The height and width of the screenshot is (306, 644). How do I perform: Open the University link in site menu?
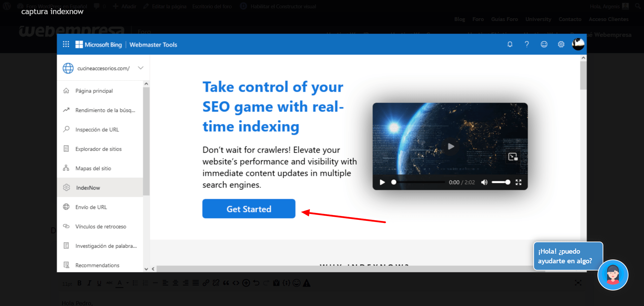(538, 19)
